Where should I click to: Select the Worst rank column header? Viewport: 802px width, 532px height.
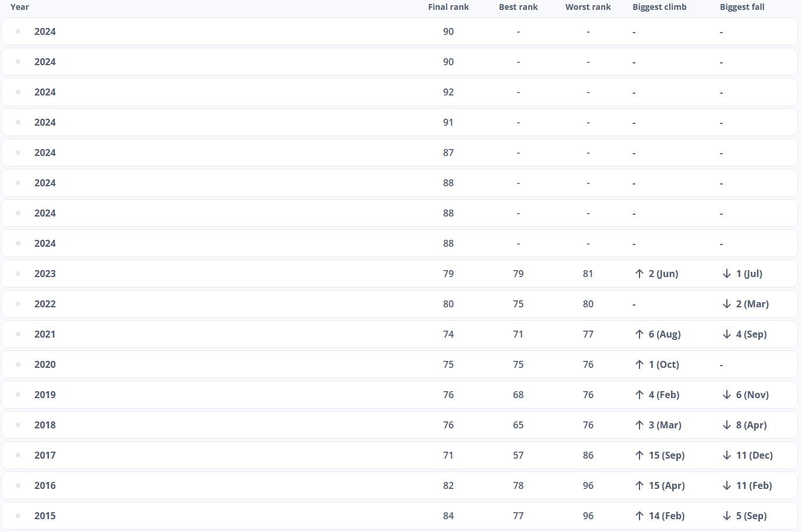pyautogui.click(x=588, y=7)
